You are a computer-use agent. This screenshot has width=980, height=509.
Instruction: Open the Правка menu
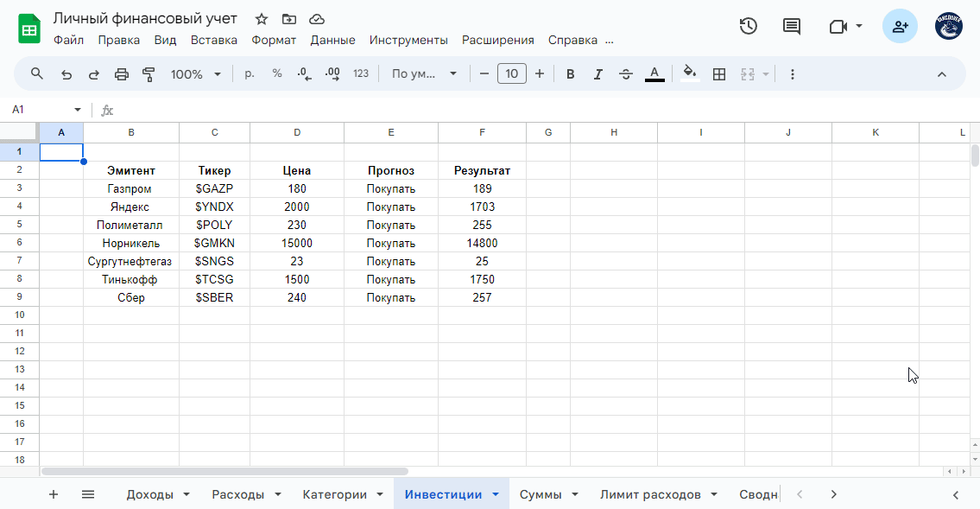click(x=119, y=40)
